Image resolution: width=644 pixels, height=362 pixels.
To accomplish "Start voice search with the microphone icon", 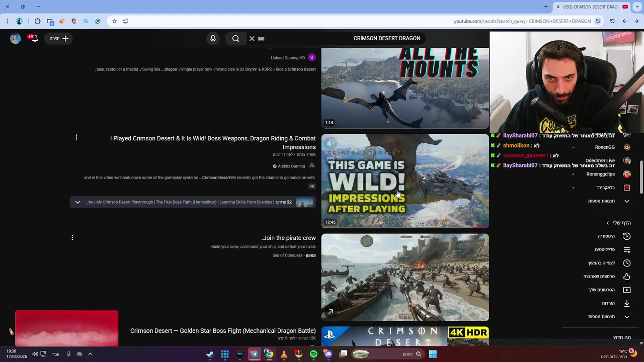I will [x=213, y=38].
